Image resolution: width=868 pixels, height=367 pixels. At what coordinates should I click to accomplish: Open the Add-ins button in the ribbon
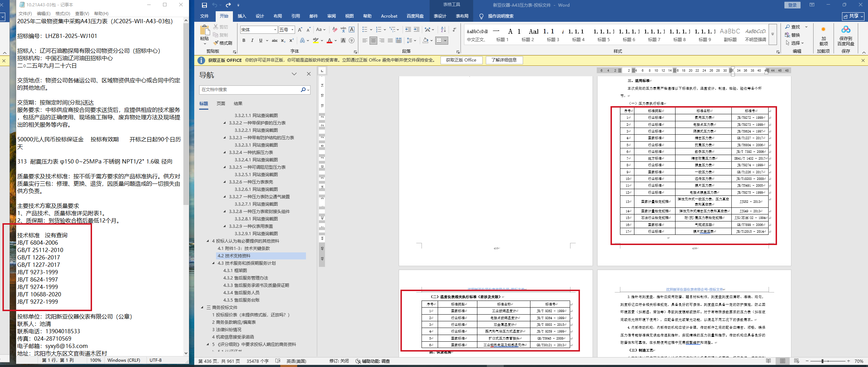tap(823, 36)
